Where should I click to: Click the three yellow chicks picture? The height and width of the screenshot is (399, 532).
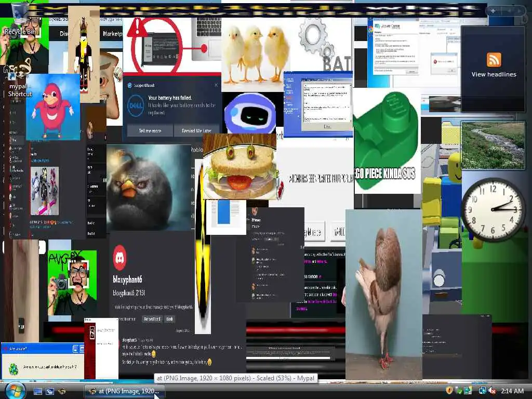pos(256,54)
